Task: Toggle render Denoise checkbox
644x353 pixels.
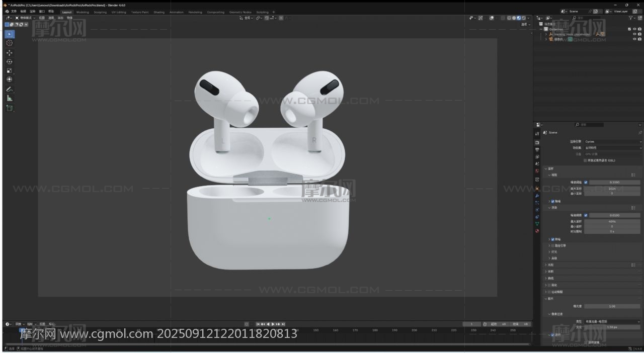Action: [x=553, y=239]
